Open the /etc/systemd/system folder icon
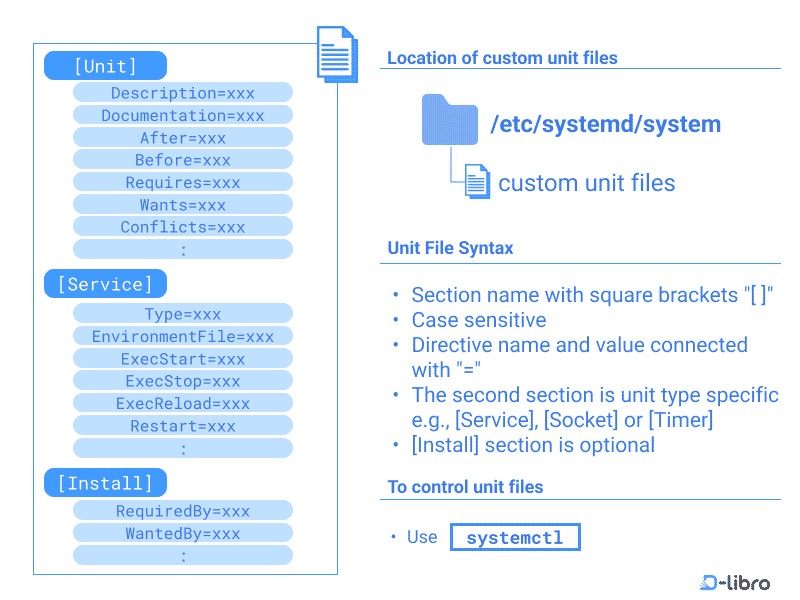This screenshot has width=800, height=600. 450,118
